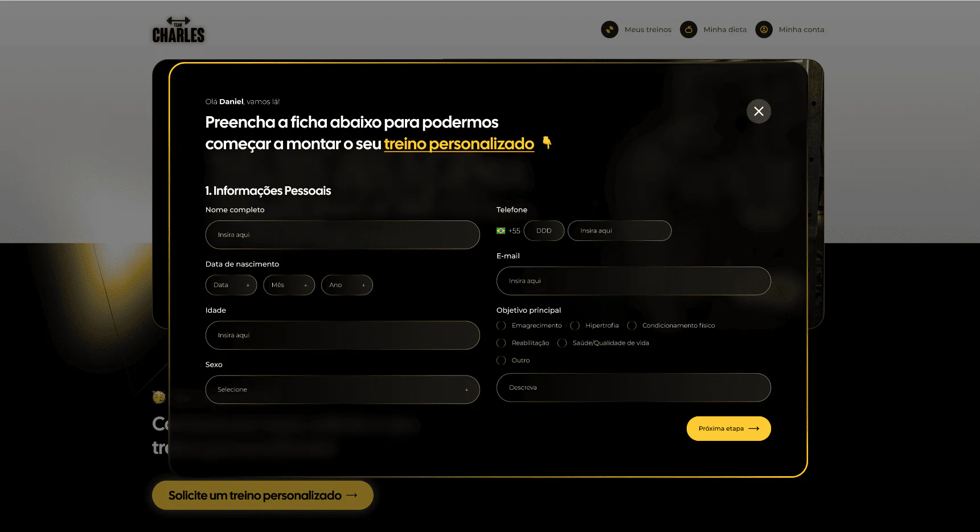Select the Emagrecimento radio option

tap(501, 326)
